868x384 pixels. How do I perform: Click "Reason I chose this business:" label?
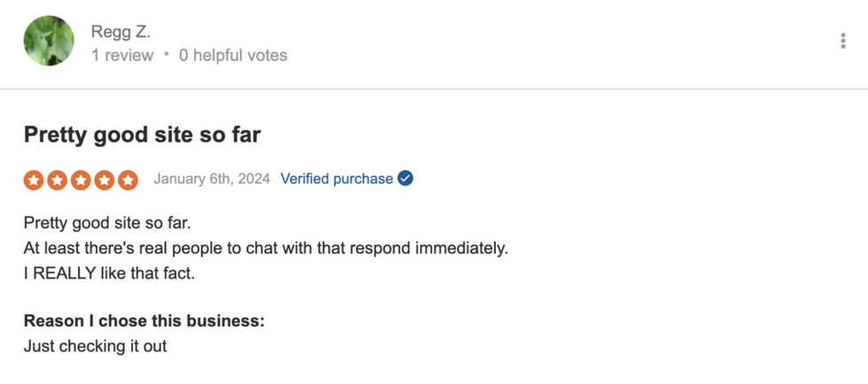tap(143, 320)
